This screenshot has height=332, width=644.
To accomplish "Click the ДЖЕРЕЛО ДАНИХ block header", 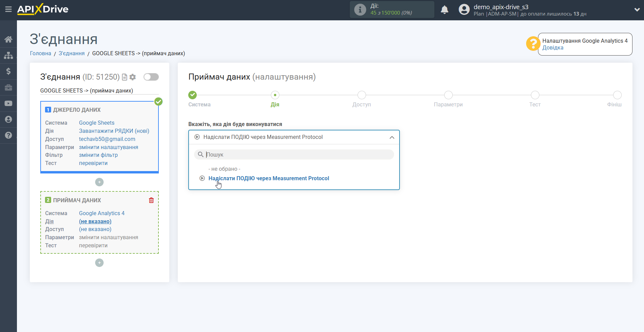I will tap(77, 110).
